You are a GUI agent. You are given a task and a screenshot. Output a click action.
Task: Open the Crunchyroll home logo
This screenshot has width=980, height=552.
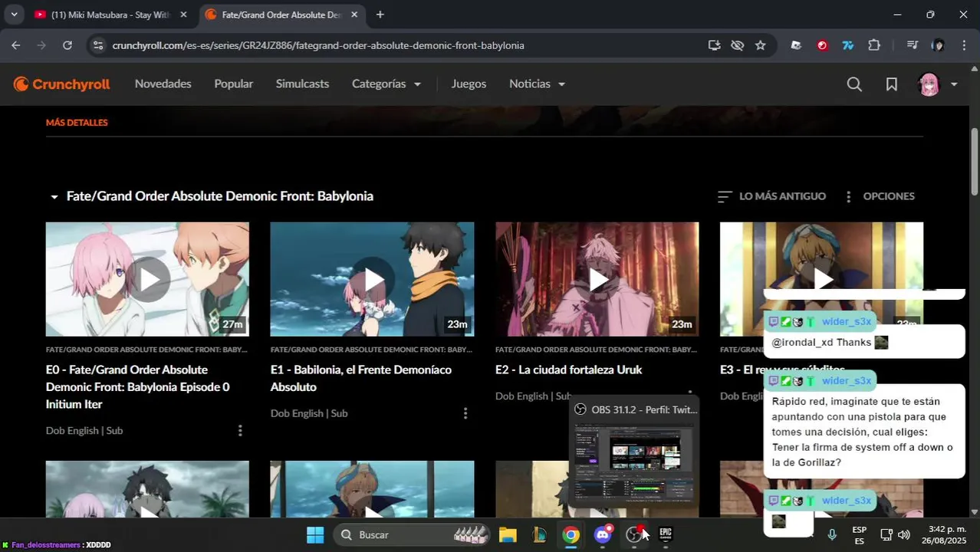[62, 84]
